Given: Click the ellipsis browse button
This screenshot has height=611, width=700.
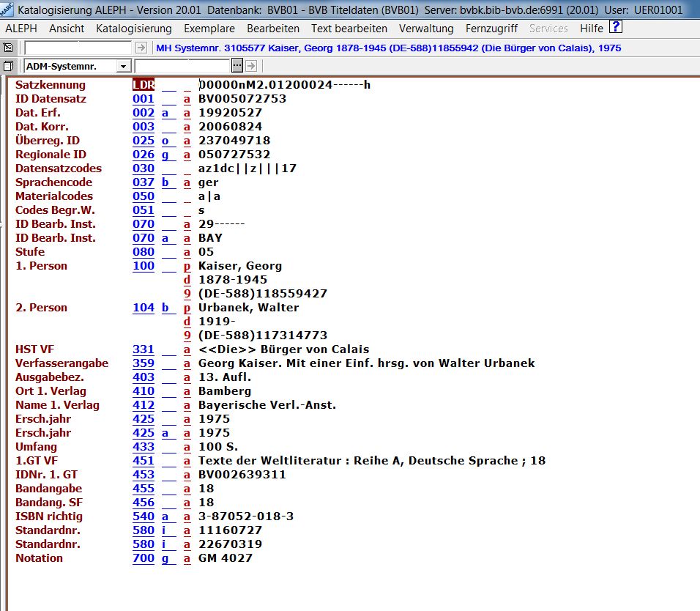Looking at the screenshot, I should pos(237,66).
